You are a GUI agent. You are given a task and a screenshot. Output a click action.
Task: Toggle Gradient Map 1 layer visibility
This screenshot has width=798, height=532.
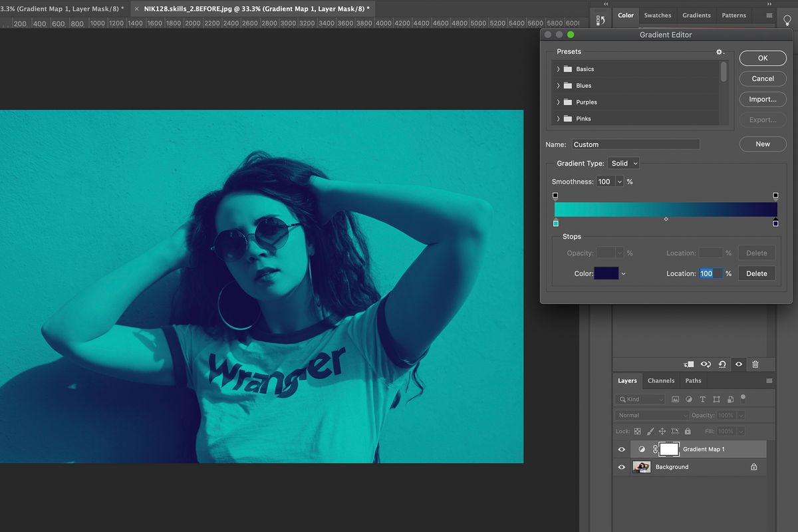(622, 450)
